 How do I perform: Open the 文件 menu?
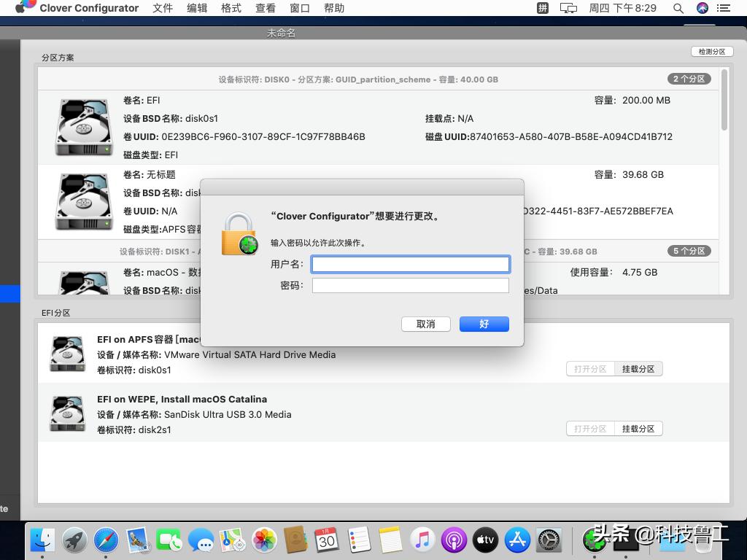pos(162,8)
